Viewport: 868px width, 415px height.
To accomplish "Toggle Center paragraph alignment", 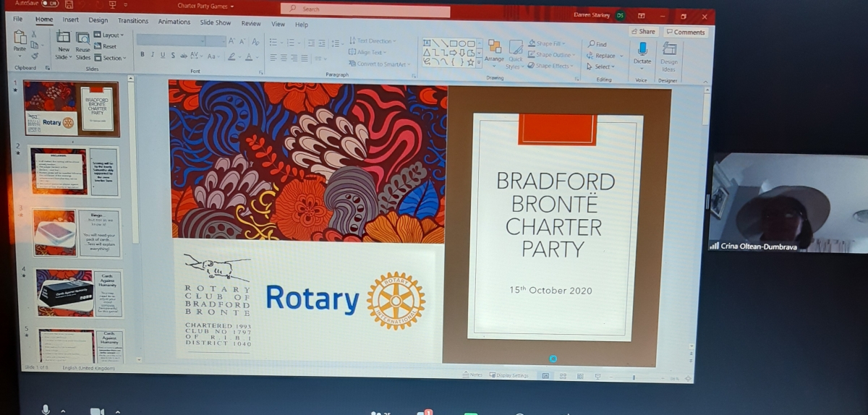I will point(284,58).
